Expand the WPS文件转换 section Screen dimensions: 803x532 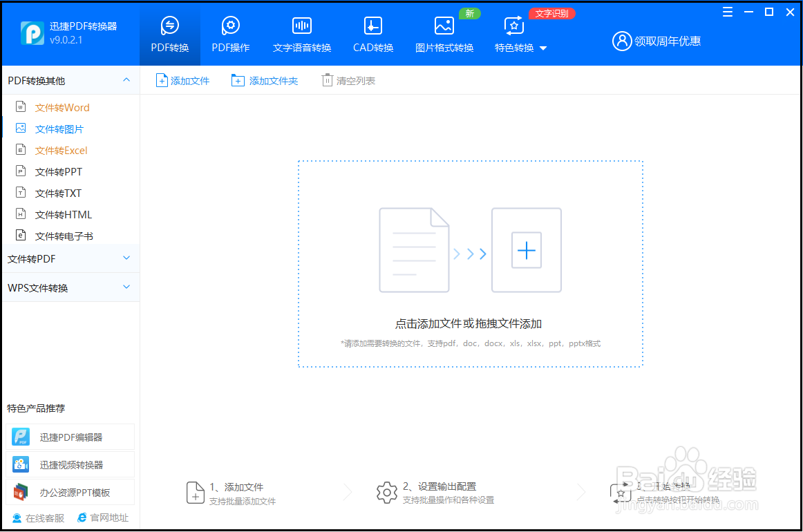pos(126,287)
